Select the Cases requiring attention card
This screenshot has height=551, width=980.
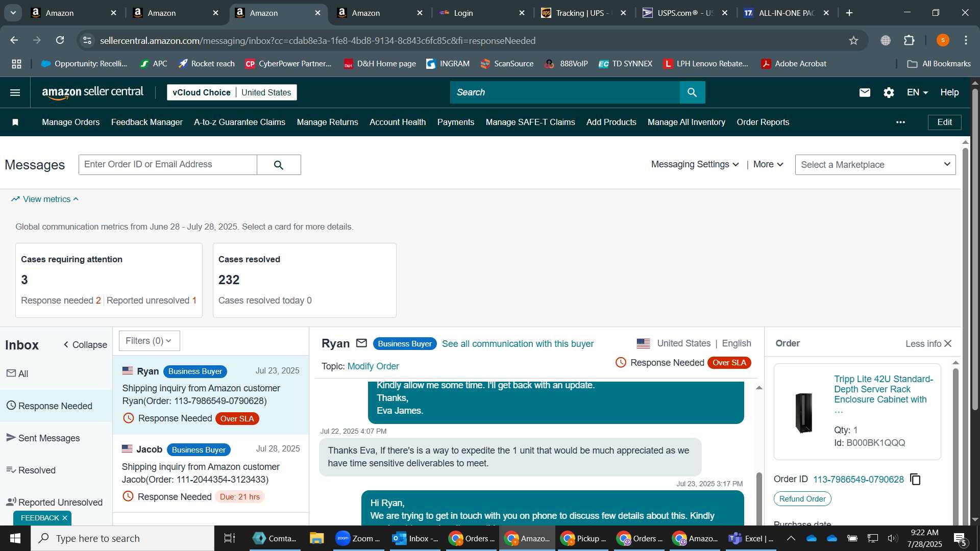pyautogui.click(x=109, y=280)
